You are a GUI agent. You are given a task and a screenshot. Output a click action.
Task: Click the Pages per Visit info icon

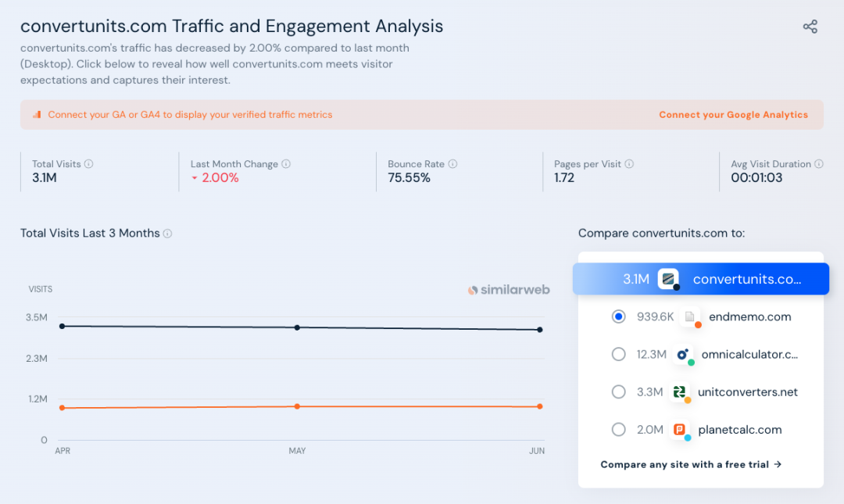(x=629, y=164)
